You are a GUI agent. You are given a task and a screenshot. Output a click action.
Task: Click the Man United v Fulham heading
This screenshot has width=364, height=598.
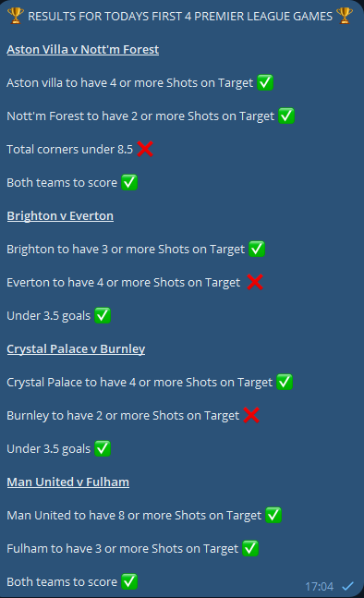tap(67, 482)
